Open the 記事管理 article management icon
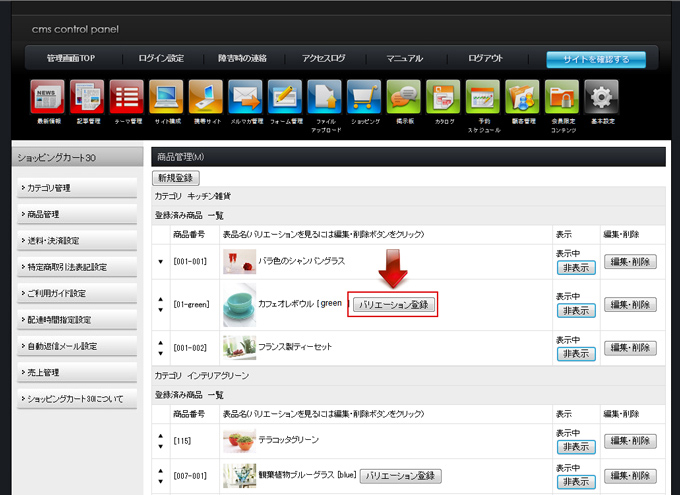 pyautogui.click(x=87, y=98)
